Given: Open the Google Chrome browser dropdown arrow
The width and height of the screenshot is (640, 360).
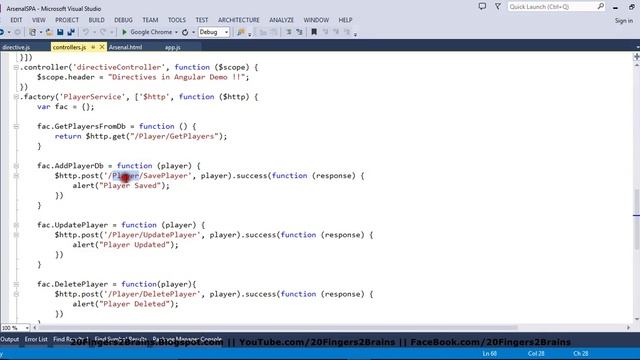Looking at the screenshot, I should coord(176,32).
